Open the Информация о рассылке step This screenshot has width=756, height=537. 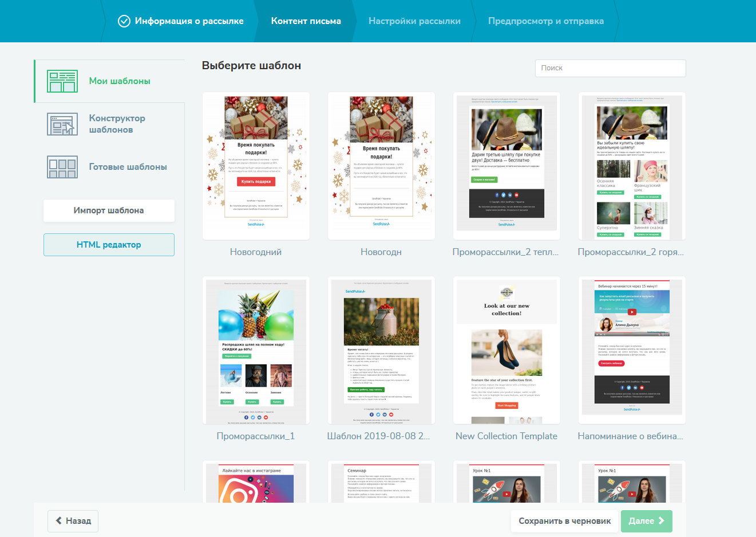coord(181,21)
